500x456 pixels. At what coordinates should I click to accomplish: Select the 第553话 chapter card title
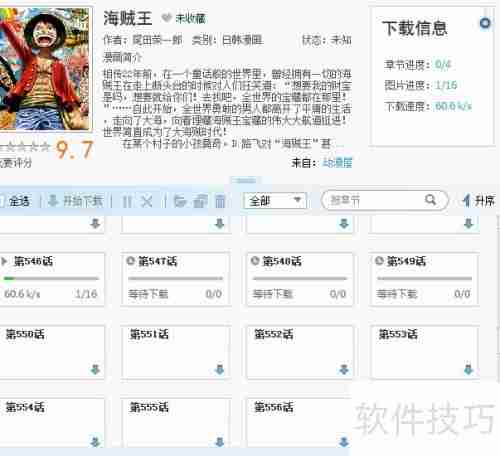[x=398, y=334]
